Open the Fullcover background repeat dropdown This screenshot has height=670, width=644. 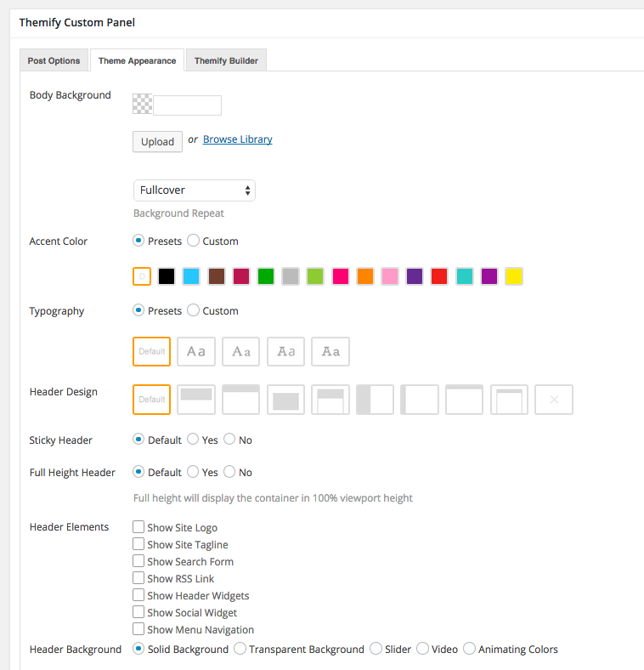[195, 190]
